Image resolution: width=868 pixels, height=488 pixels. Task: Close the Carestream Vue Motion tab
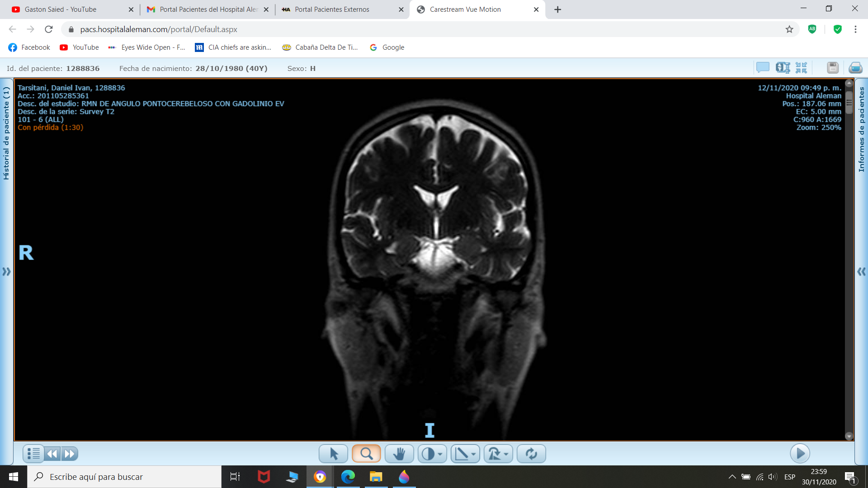click(536, 9)
